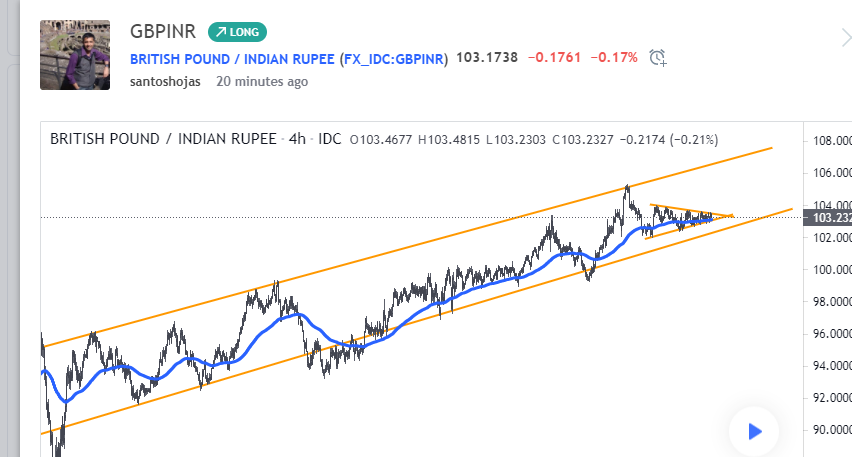The height and width of the screenshot is (457, 852).
Task: Click the red -0.17% change value
Action: (x=613, y=58)
